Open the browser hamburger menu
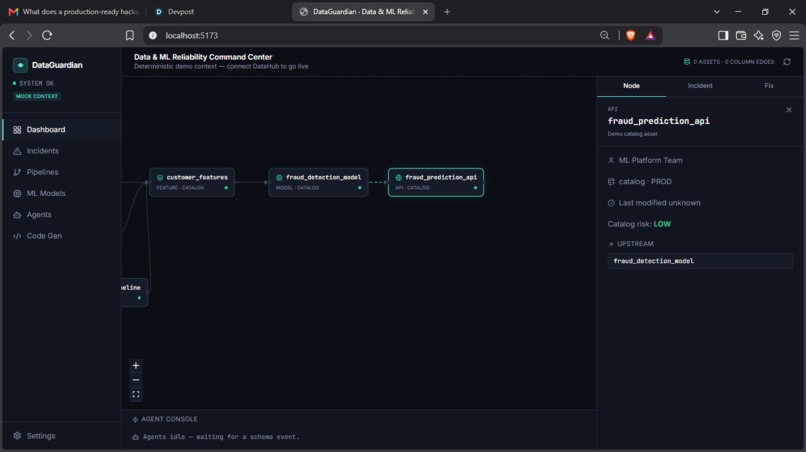The height and width of the screenshot is (452, 806). coord(794,35)
